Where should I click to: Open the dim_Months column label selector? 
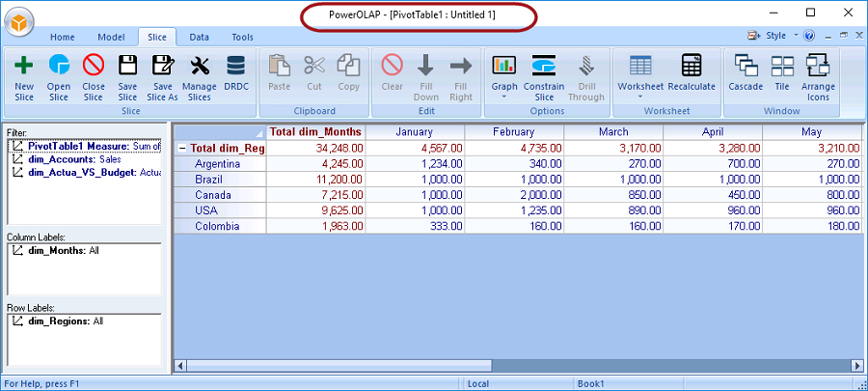pyautogui.click(x=19, y=250)
